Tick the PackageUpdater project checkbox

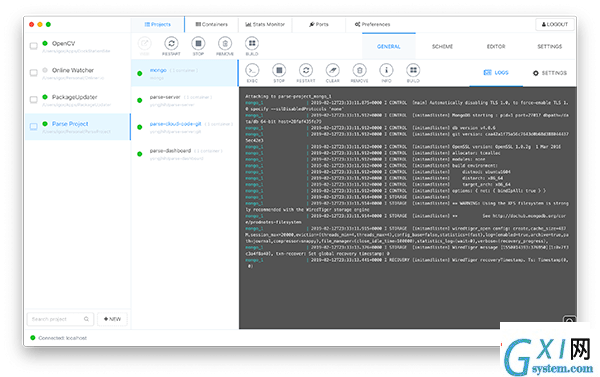pos(34,100)
